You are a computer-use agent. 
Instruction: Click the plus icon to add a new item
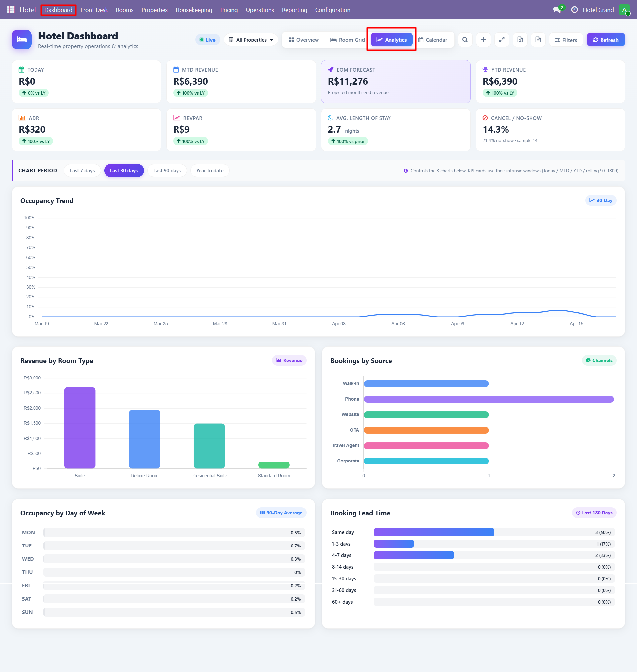coord(483,40)
